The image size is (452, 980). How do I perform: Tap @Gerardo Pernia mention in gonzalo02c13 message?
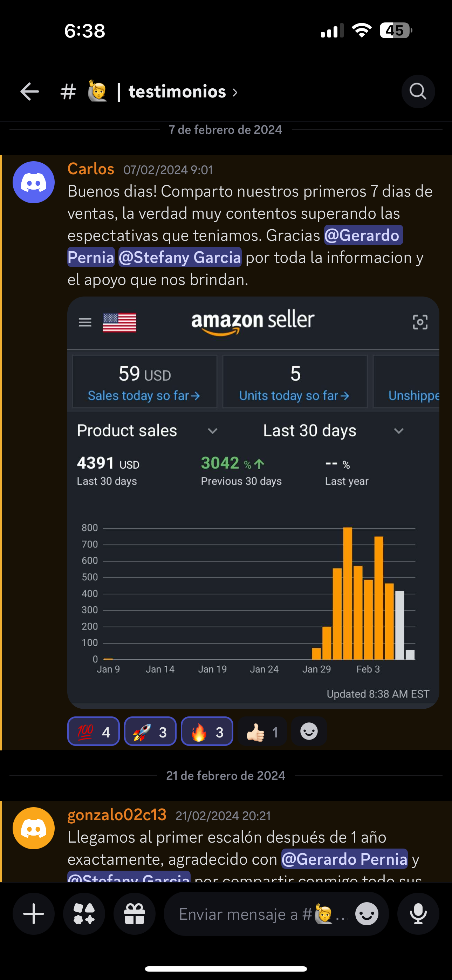344,859
